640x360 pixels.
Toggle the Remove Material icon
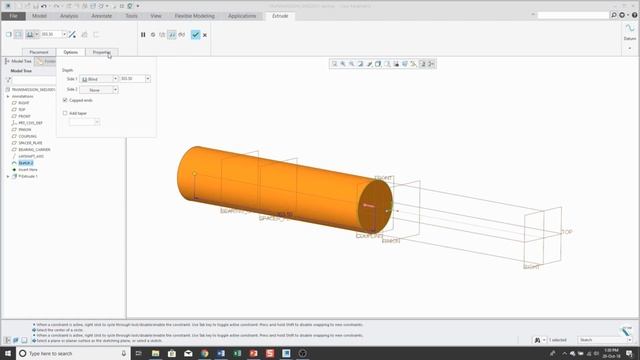[x=84, y=35]
